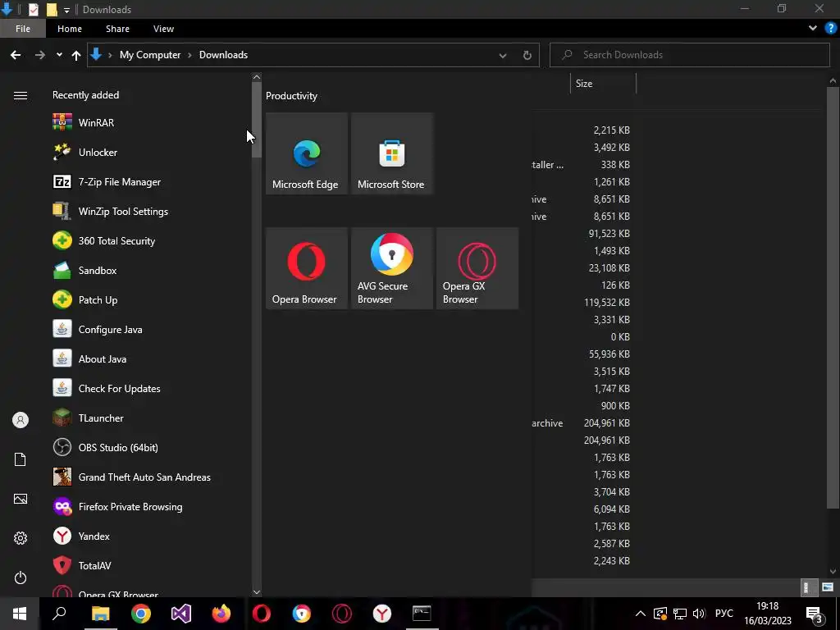This screenshot has height=630, width=840.
Task: Open Google Chrome from the taskbar
Action: (x=141, y=614)
